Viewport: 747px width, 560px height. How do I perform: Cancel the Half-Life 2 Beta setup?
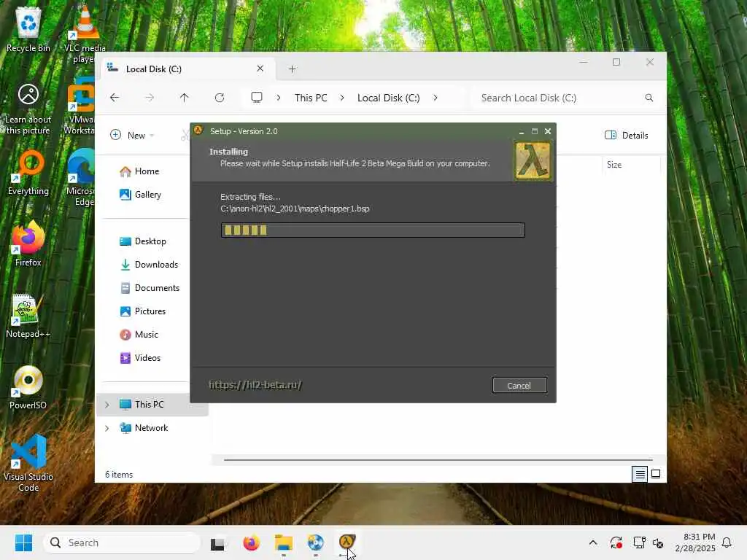click(x=519, y=385)
